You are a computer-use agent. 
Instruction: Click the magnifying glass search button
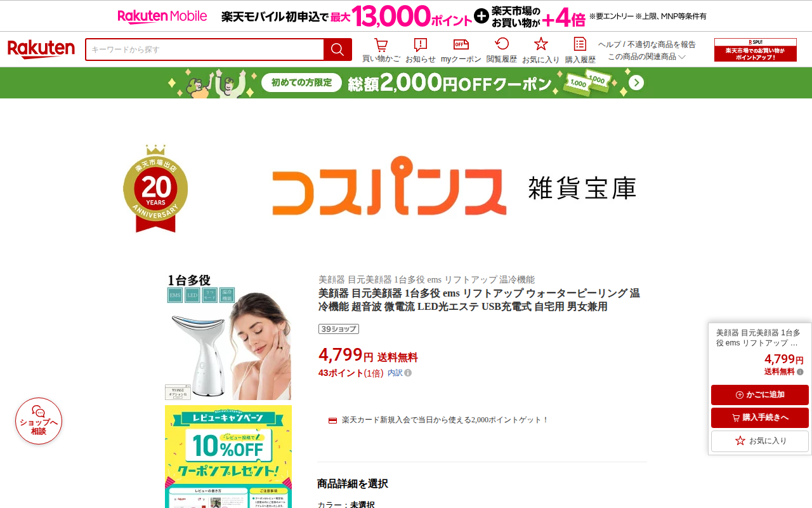(337, 50)
